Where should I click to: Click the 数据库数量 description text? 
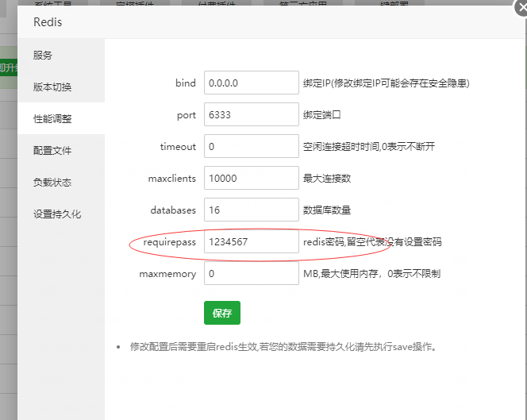tap(327, 210)
